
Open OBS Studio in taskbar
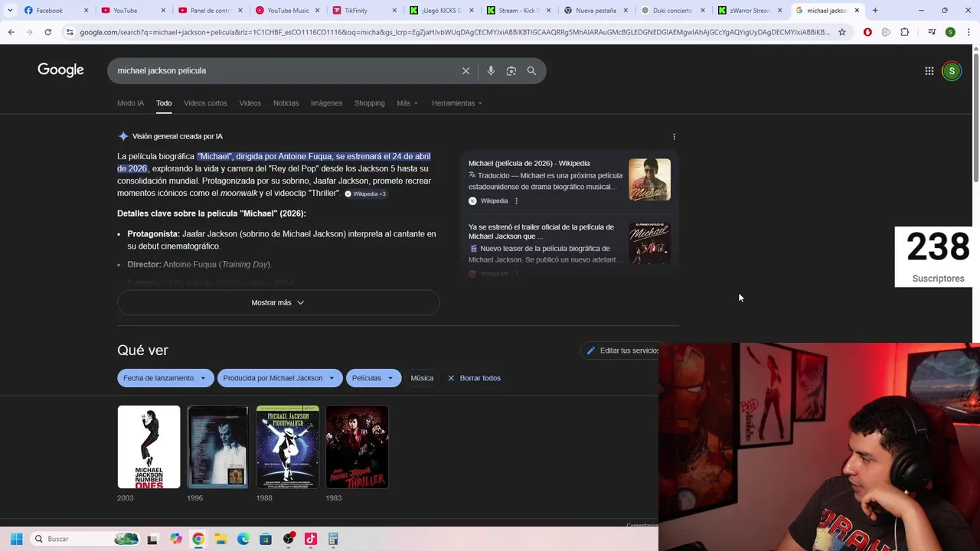pos(288,539)
